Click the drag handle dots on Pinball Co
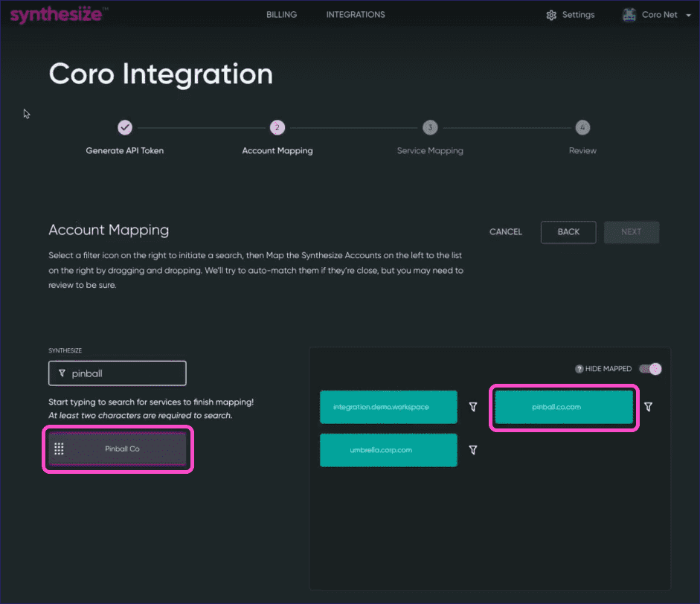This screenshot has width=700, height=604. click(x=58, y=449)
